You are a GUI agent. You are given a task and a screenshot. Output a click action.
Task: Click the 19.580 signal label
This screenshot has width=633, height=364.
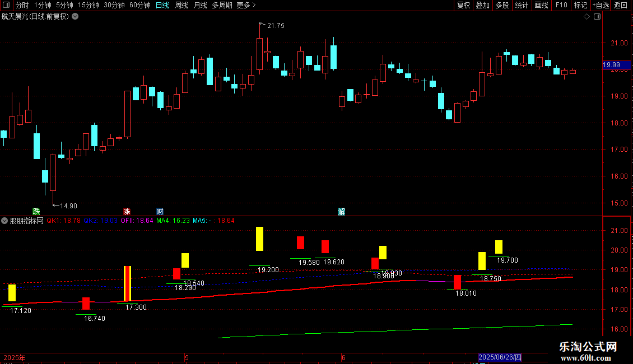[309, 263]
